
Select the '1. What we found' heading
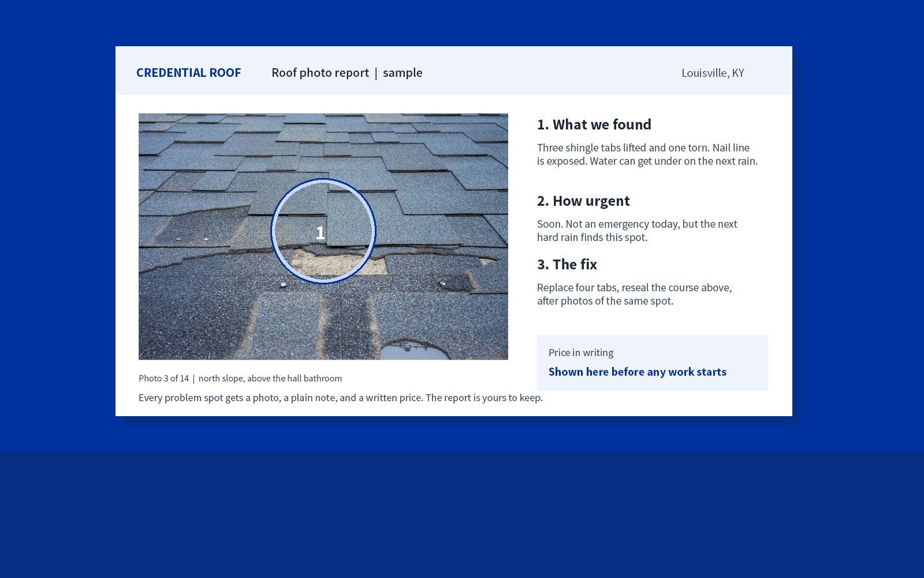point(594,125)
